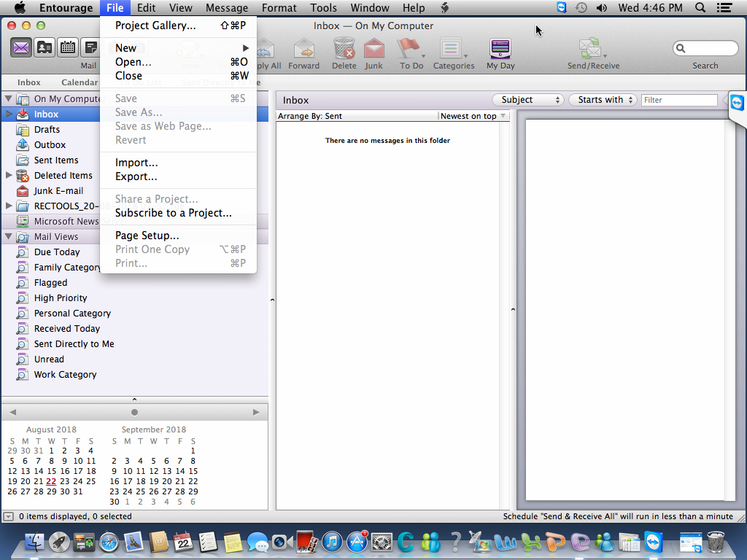Click the Delete trash icon

(x=344, y=49)
